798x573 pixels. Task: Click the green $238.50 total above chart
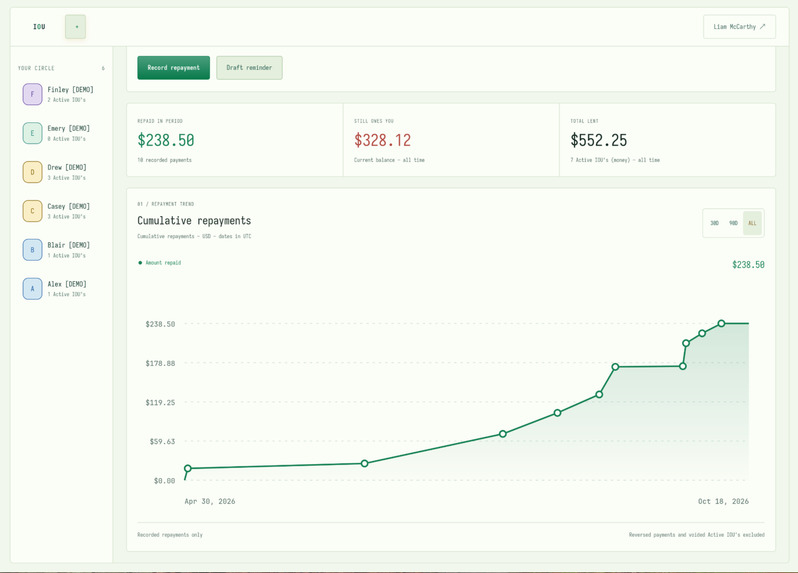[x=748, y=265]
